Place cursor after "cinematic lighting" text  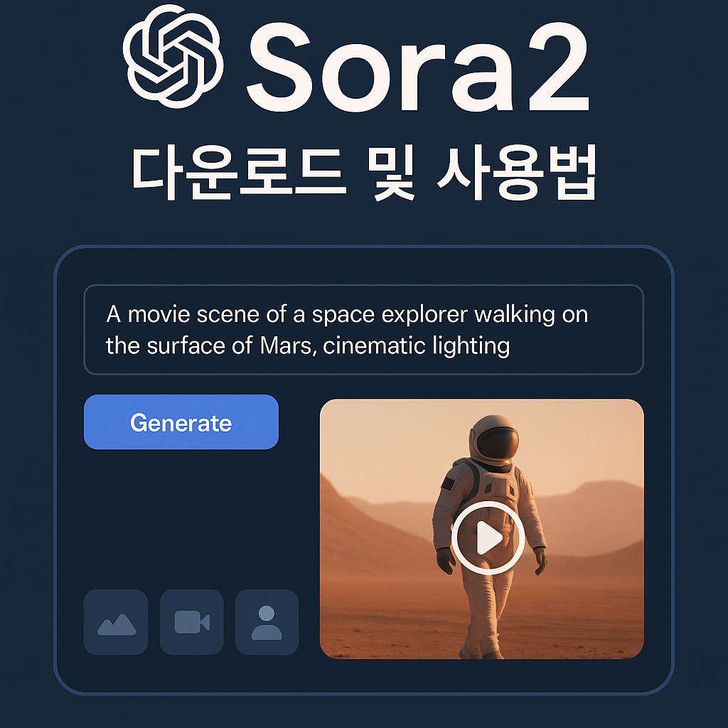click(x=512, y=346)
